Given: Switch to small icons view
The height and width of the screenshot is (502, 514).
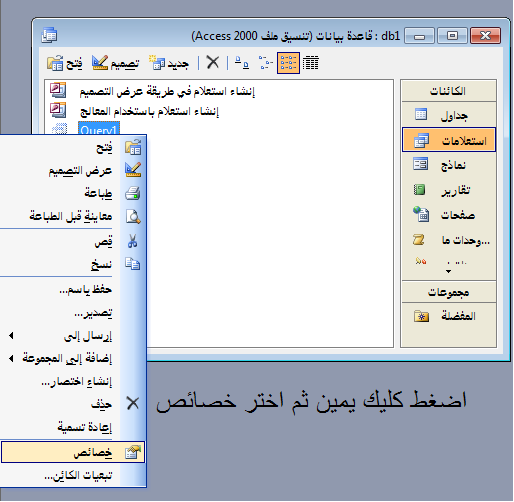Looking at the screenshot, I should tap(265, 62).
